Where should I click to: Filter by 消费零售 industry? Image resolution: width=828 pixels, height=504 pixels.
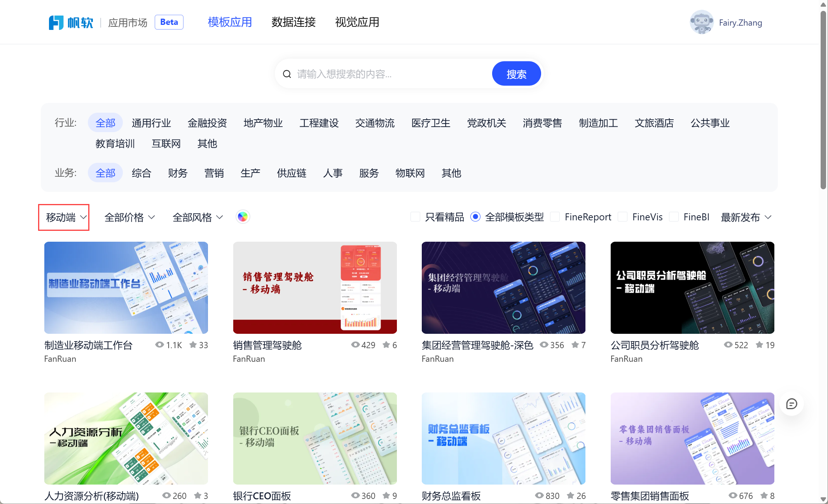[542, 123]
